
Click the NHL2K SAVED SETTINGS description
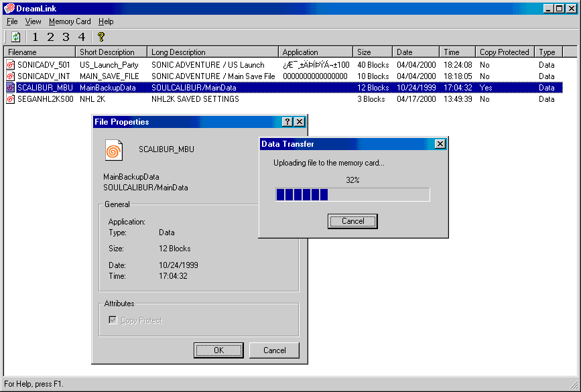point(195,99)
